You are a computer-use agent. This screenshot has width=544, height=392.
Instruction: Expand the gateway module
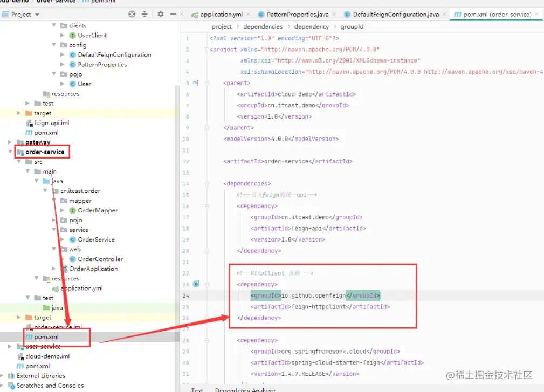[10, 142]
